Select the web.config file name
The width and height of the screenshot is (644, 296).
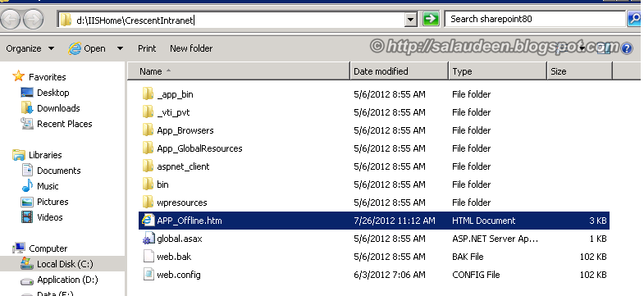pos(179,275)
